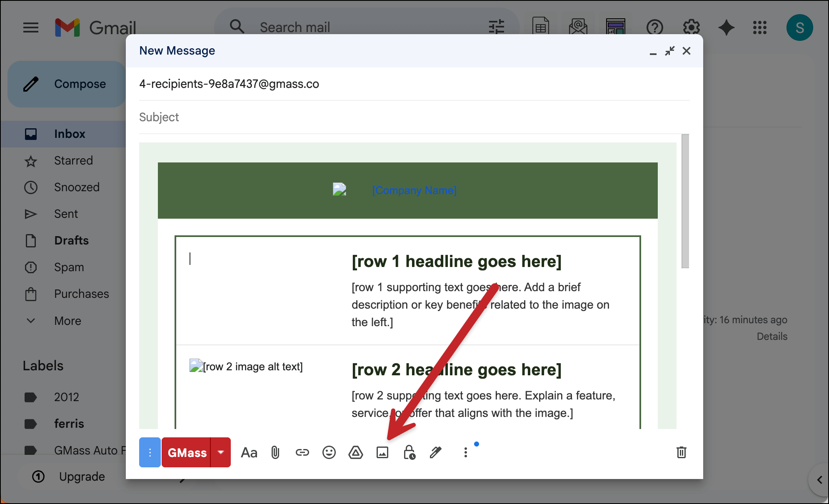
Task: Click the insert link icon
Action: pos(302,452)
